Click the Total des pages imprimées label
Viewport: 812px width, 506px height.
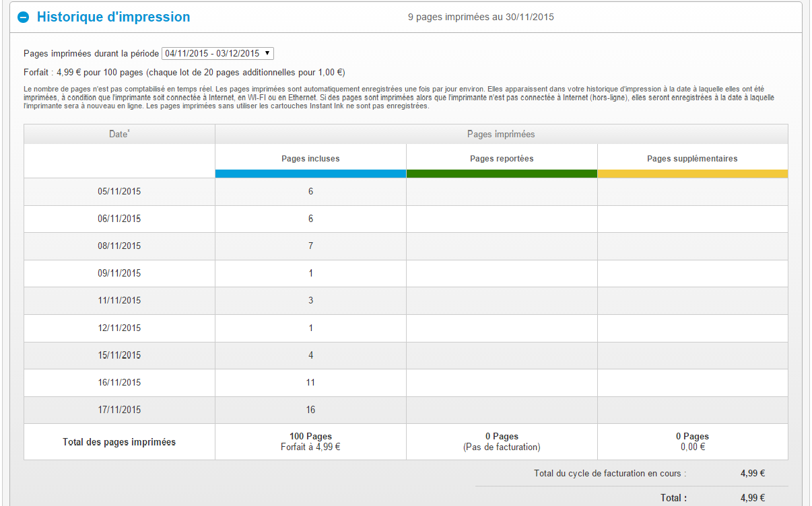pos(119,442)
